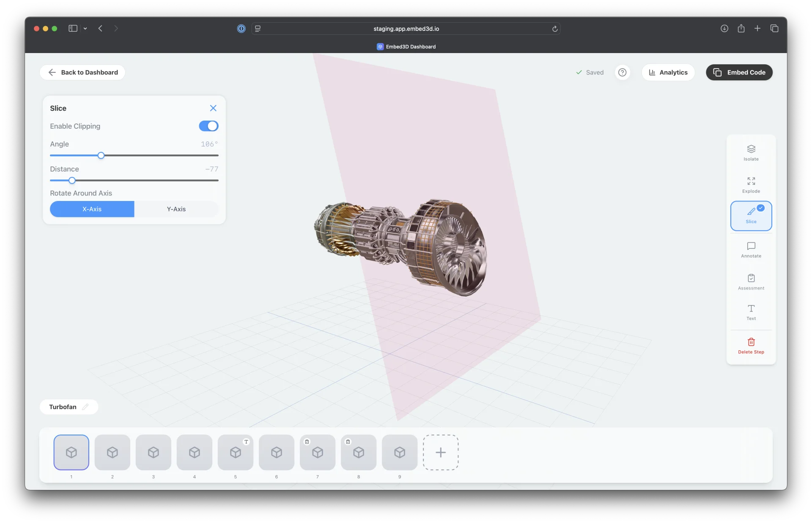Image resolution: width=812 pixels, height=523 pixels.
Task: Open the Explode tool
Action: 751,185
